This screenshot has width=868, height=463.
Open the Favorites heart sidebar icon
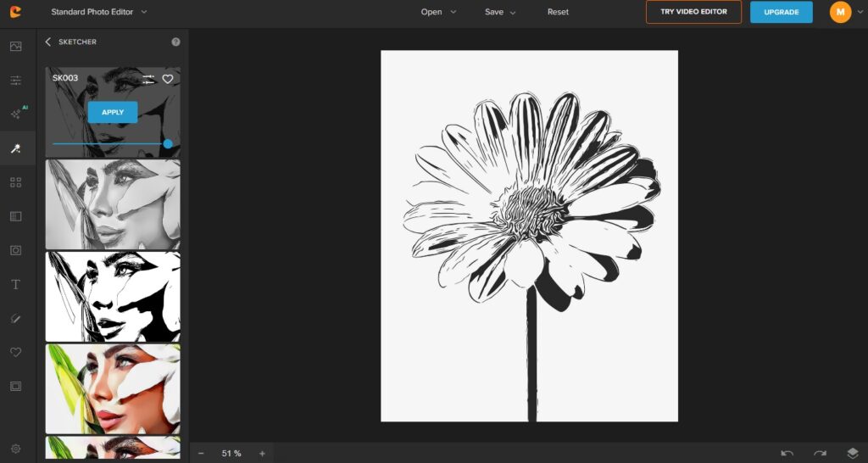(15, 352)
